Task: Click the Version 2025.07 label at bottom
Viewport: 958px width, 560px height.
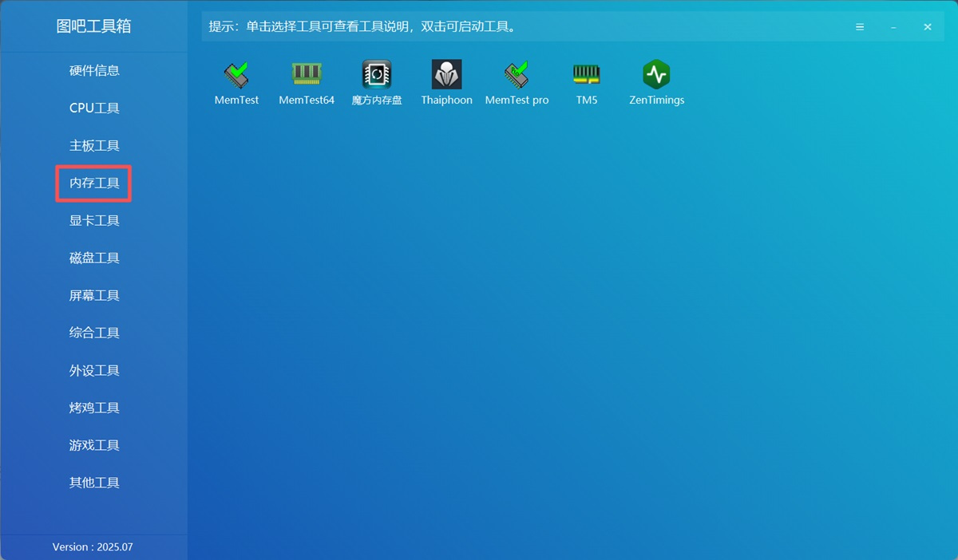Action: [x=93, y=546]
